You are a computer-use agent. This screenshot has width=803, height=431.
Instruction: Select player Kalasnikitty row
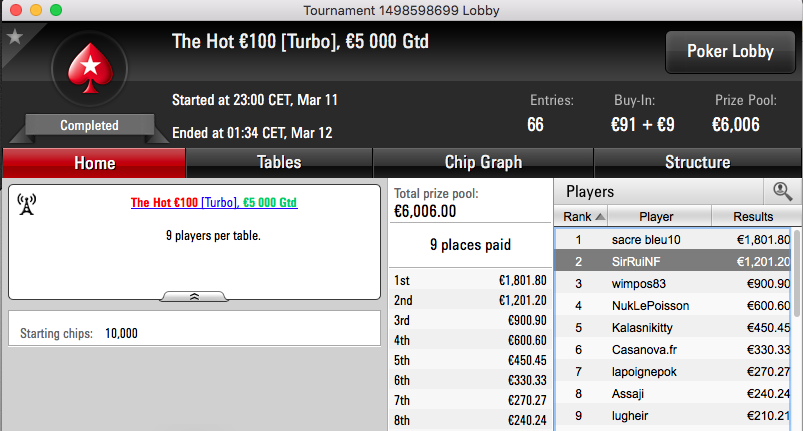[x=673, y=328]
